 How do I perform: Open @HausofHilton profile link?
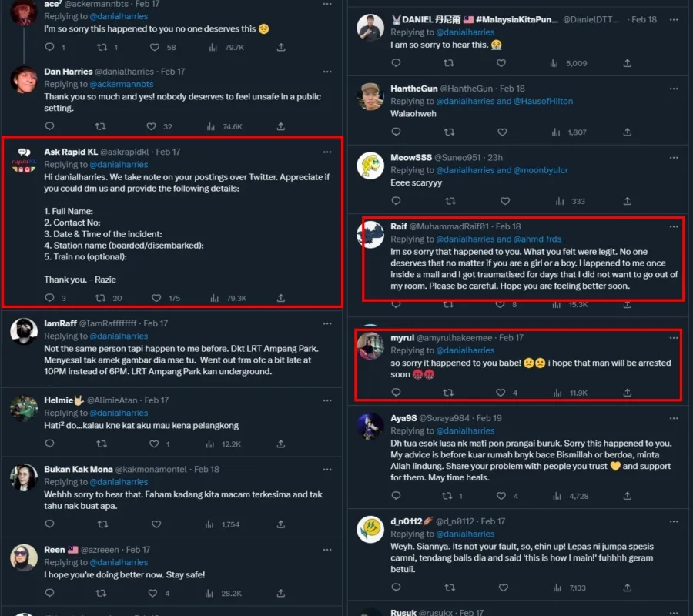(543, 101)
